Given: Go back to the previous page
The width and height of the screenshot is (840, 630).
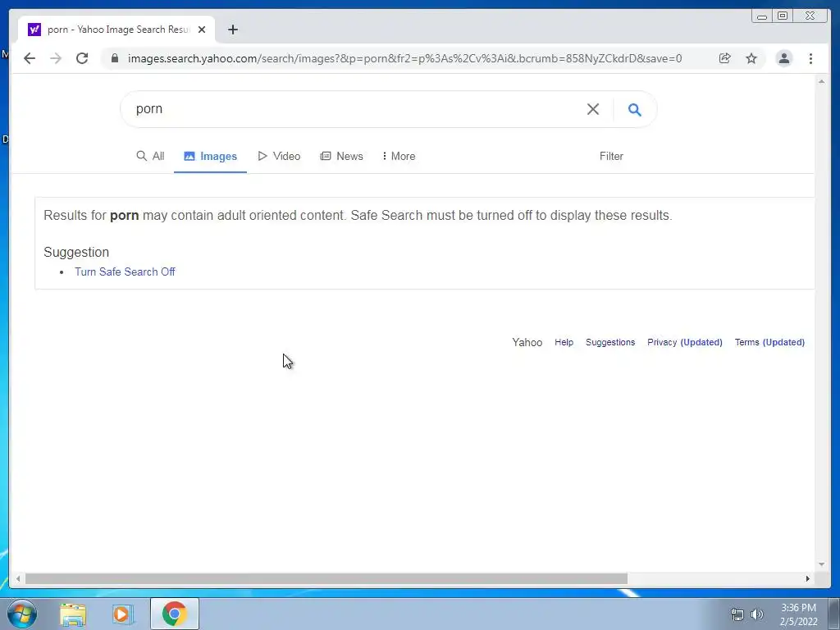Looking at the screenshot, I should pyautogui.click(x=30, y=58).
